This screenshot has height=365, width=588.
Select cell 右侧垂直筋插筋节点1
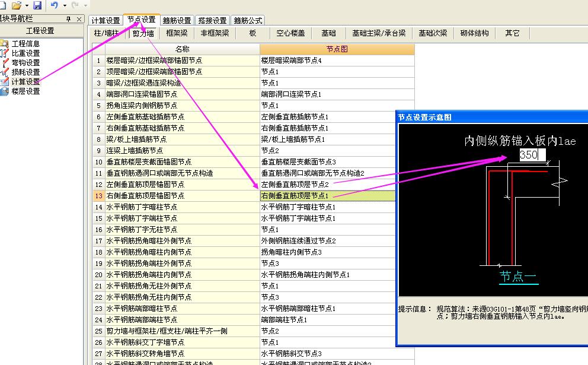(x=328, y=128)
